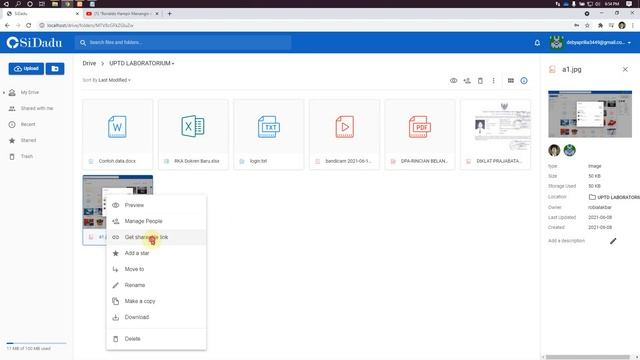Click the second shared-user avatar in details panel
This screenshot has height=360, width=640.
[x=569, y=150]
